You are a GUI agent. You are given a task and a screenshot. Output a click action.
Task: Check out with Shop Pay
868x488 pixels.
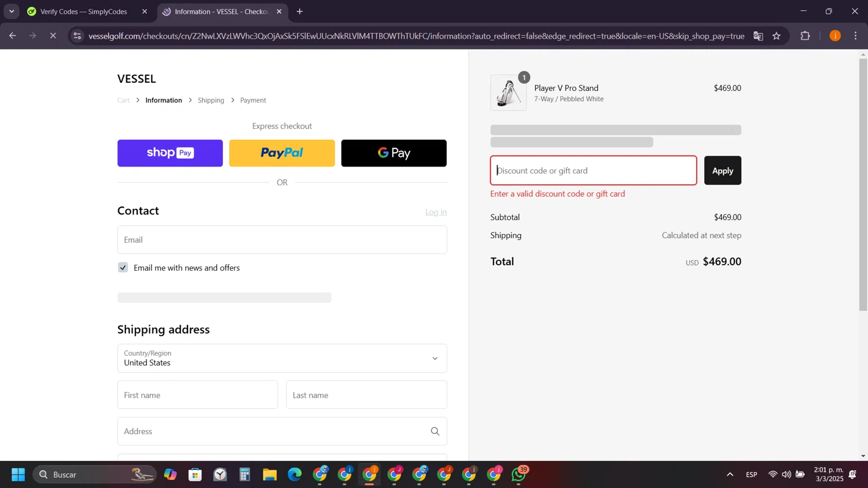pos(170,153)
